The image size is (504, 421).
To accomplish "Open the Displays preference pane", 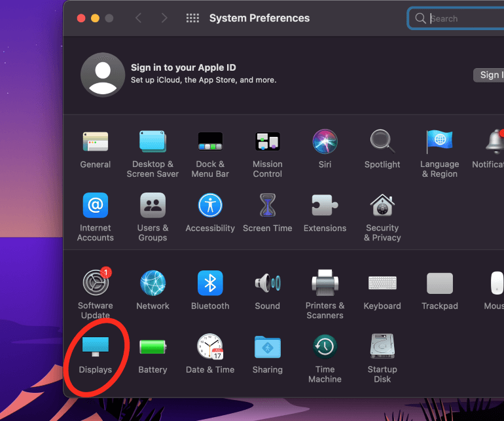I will tap(96, 348).
